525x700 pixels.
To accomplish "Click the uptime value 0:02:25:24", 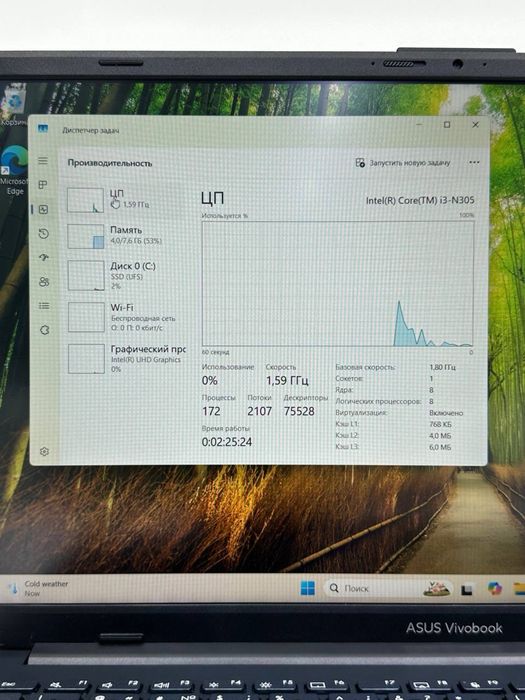I will 227,442.
